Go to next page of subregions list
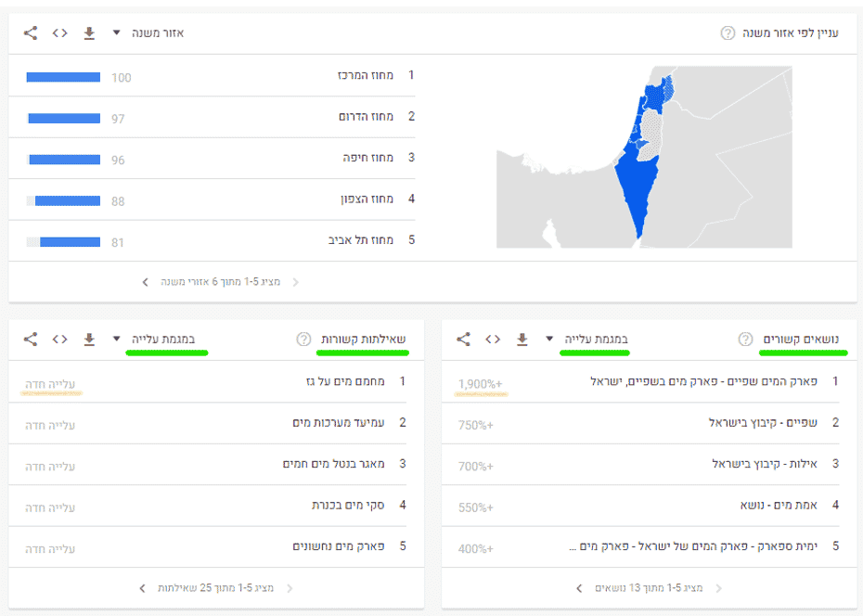This screenshot has width=863, height=616. (146, 282)
